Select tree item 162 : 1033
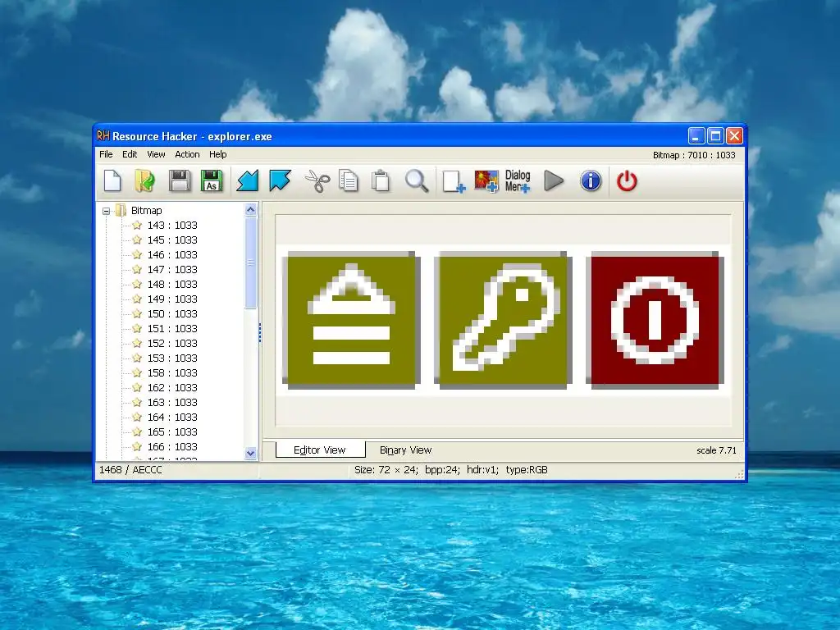The image size is (840, 630). [172, 387]
